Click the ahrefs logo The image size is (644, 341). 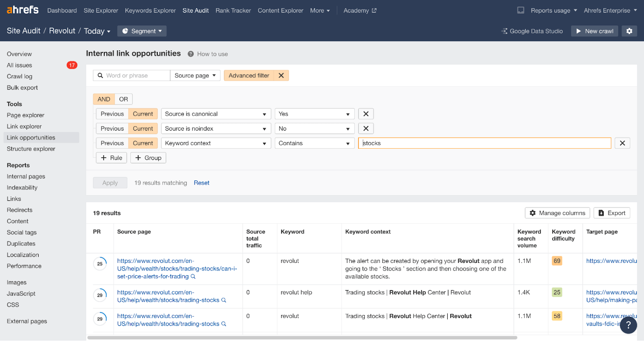click(23, 10)
